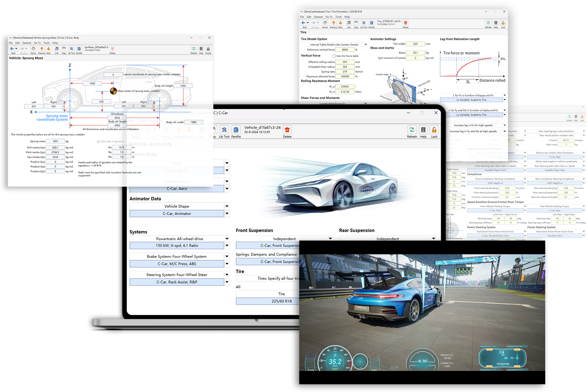588x392 pixels.
Task: Click the Sprung mass value field 1651
Action: pos(55,141)
